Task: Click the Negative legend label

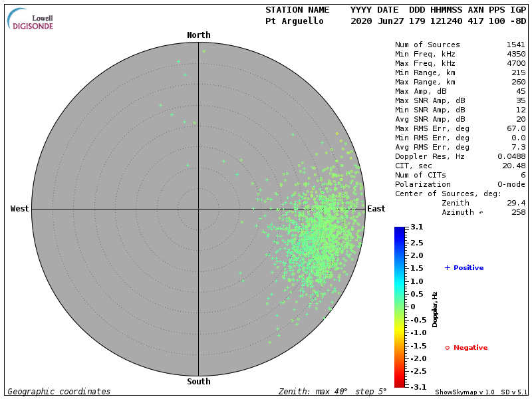Action: coord(471,347)
